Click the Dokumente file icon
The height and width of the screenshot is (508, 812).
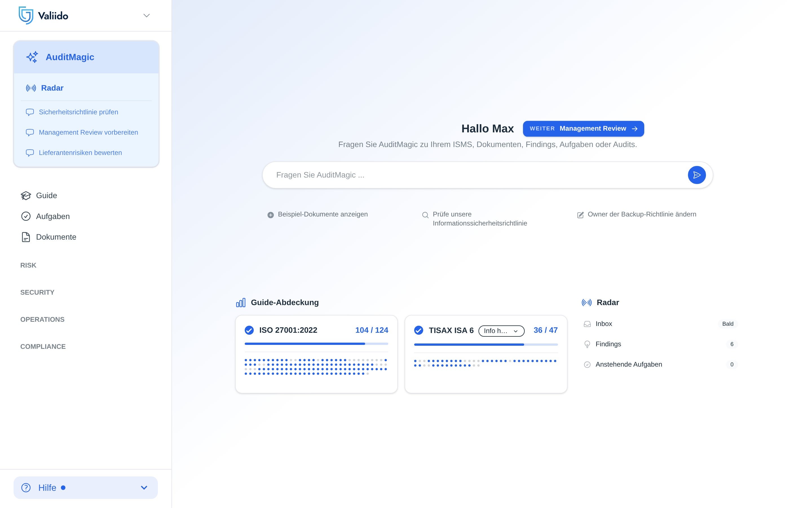pyautogui.click(x=26, y=237)
